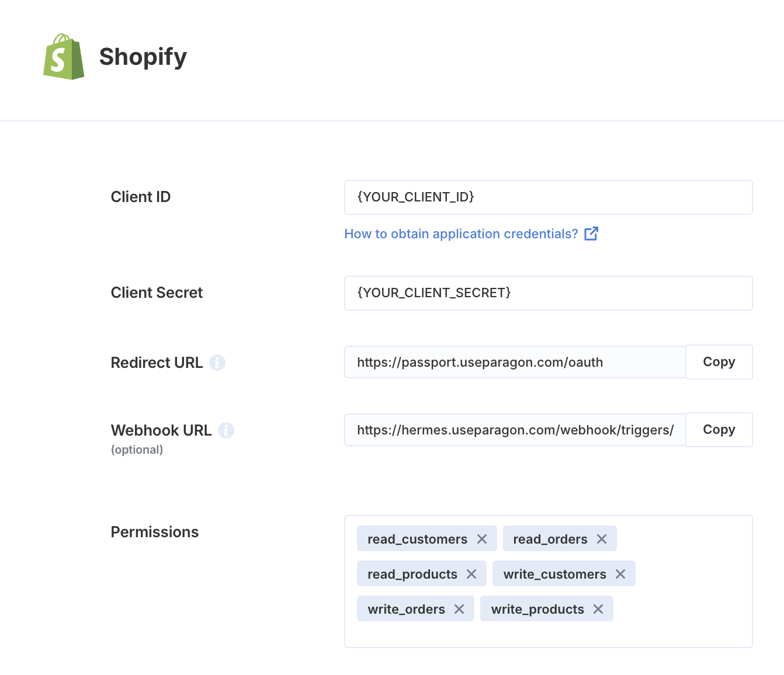The height and width of the screenshot is (675, 784).
Task: Open 'How to obtain application credentials?' link
Action: point(461,234)
